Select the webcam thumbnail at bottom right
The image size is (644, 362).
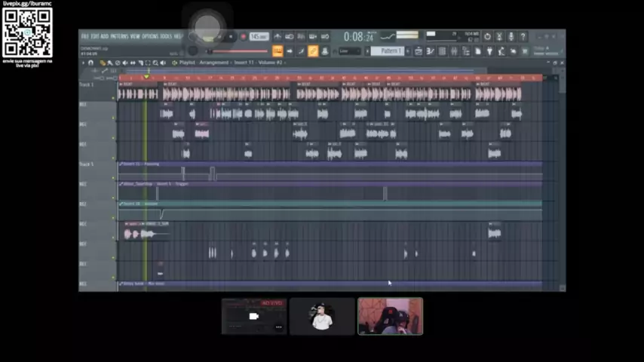390,316
